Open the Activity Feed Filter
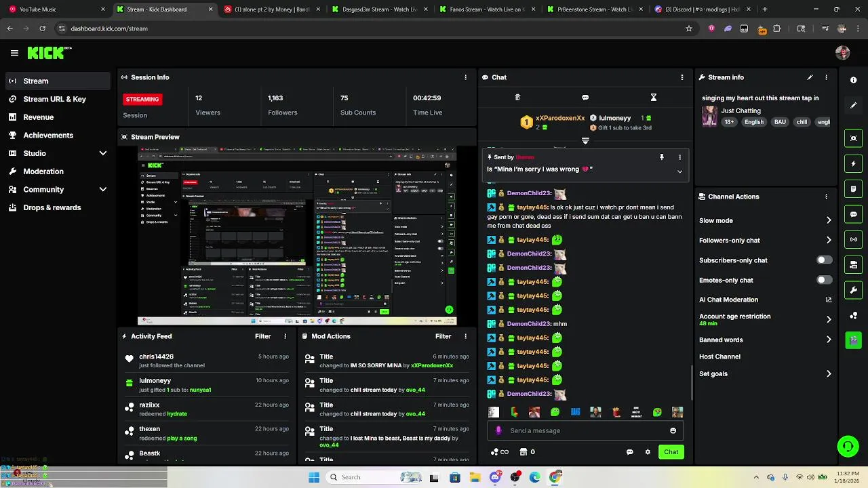Image resolution: width=868 pixels, height=488 pixels. pos(262,336)
